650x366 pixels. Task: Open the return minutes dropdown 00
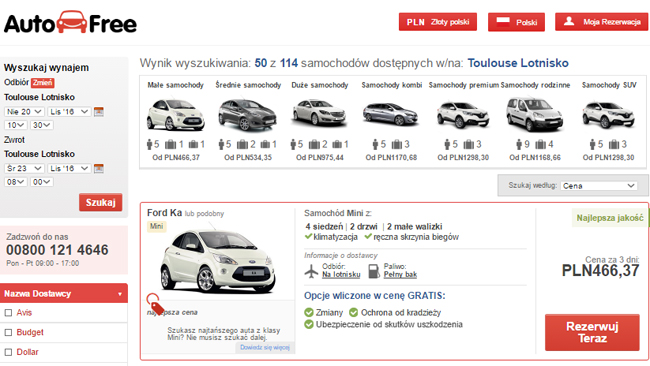click(41, 182)
